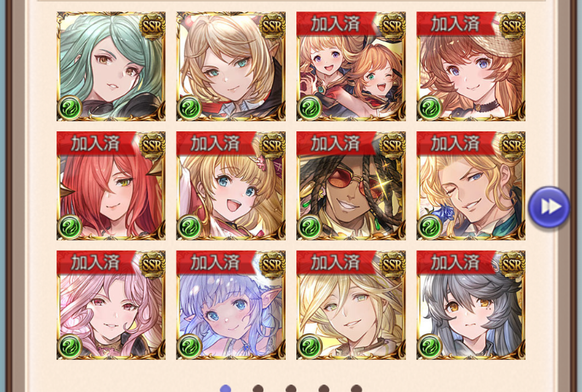
Task: Pick the cheerful blonde girl with flower hairpin
Action: pos(231,186)
